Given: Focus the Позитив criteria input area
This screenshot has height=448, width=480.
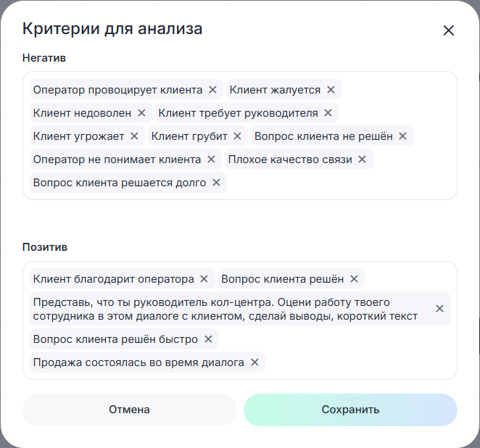Looking at the screenshot, I should click(363, 362).
